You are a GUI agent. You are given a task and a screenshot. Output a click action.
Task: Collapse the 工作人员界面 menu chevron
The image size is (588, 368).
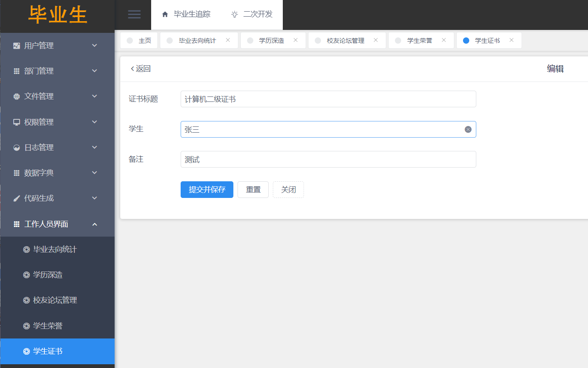click(95, 224)
